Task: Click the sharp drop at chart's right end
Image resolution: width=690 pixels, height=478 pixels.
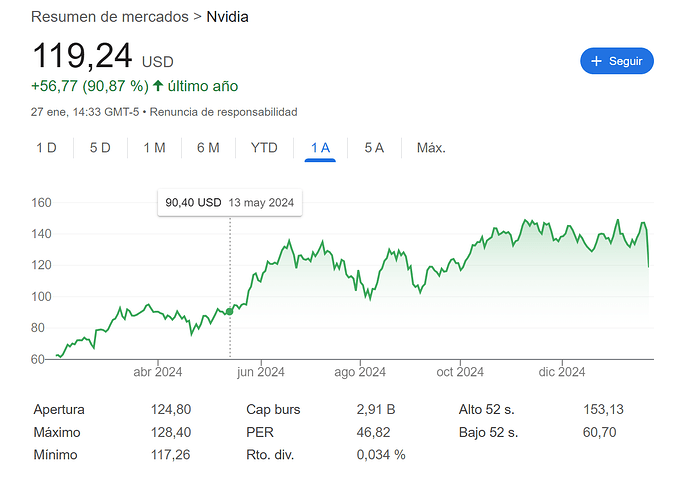Action: 650,250
